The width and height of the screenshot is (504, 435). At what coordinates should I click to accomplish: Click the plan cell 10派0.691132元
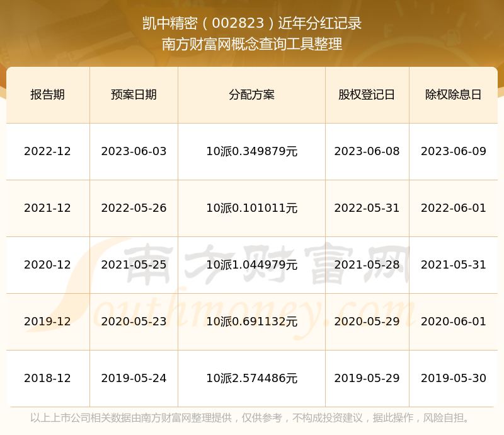click(251, 322)
